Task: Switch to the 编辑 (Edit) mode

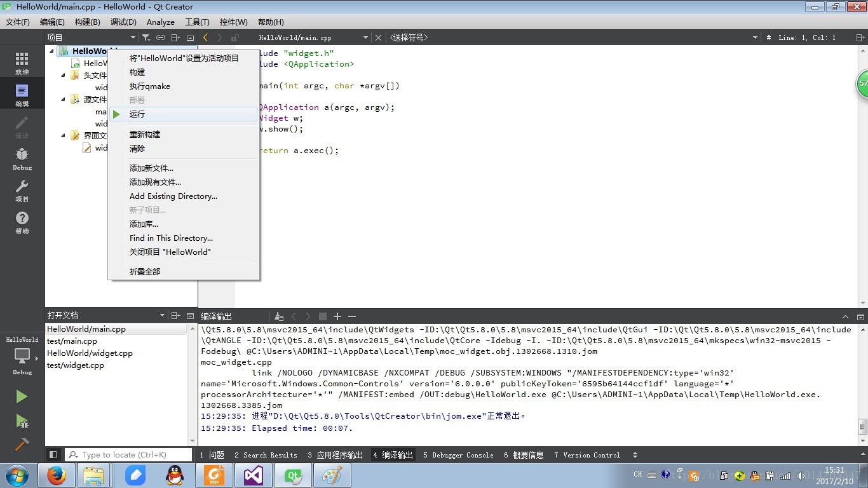Action: point(22,94)
